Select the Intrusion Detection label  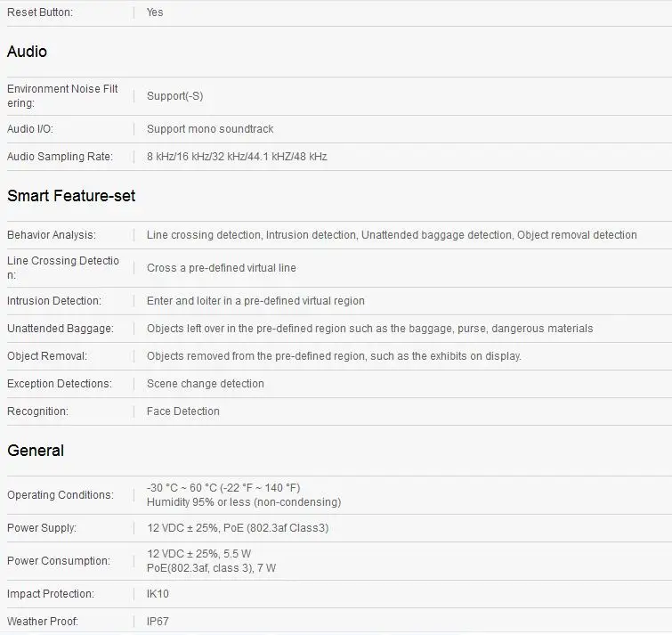tap(54, 300)
